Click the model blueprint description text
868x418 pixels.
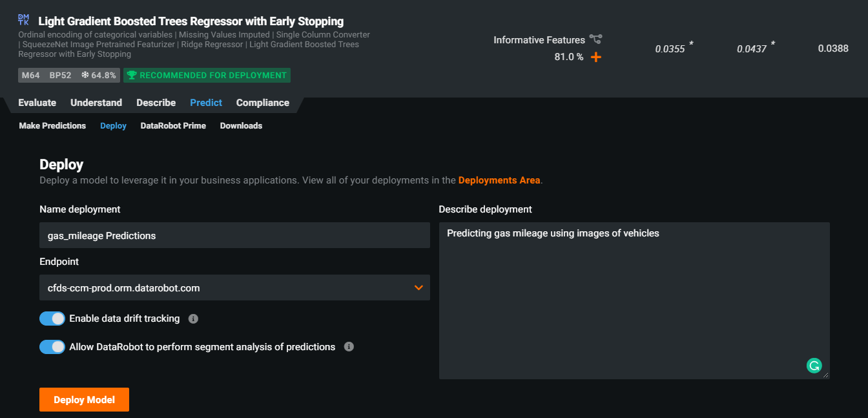194,45
